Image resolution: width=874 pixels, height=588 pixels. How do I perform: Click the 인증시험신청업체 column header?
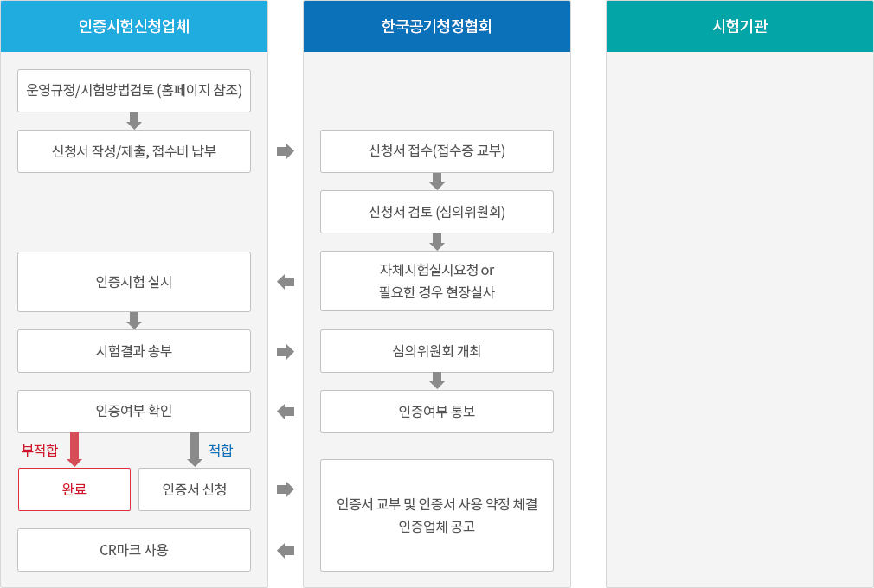(x=134, y=26)
